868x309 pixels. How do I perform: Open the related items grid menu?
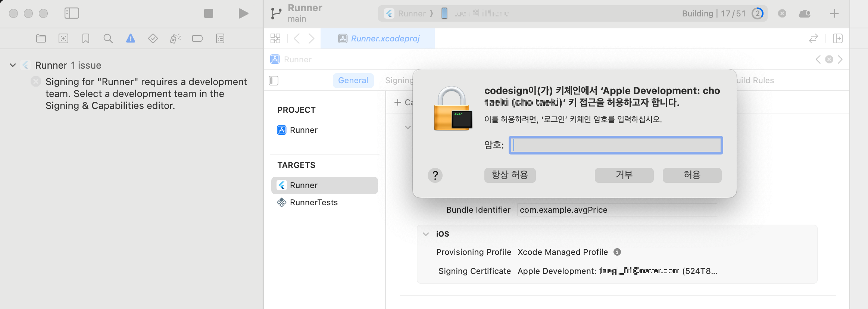click(x=275, y=38)
